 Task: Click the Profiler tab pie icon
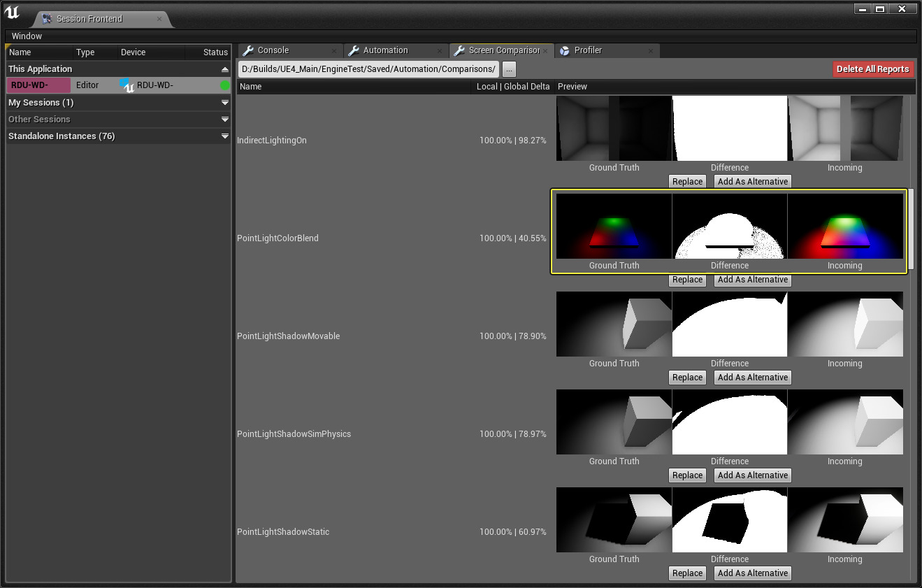(x=565, y=50)
